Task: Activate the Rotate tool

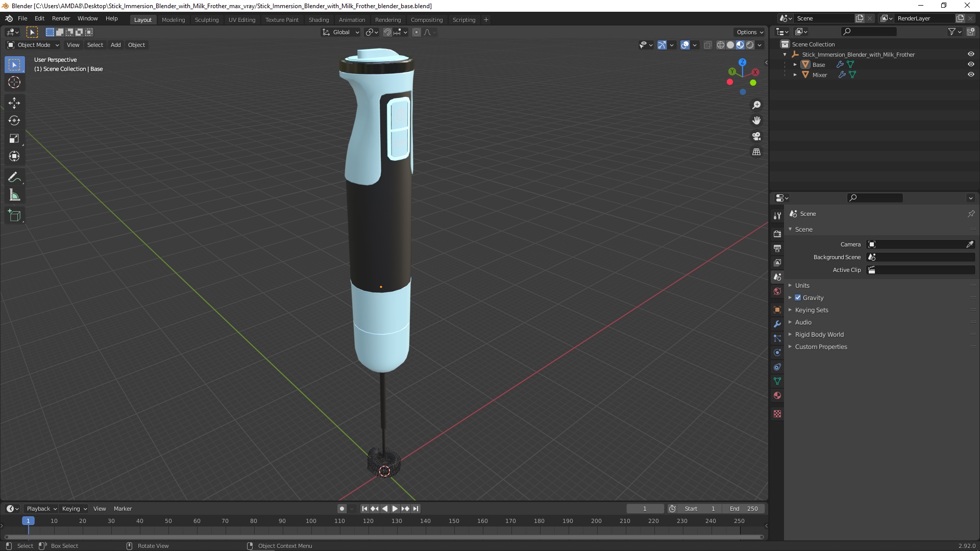Action: (x=14, y=121)
